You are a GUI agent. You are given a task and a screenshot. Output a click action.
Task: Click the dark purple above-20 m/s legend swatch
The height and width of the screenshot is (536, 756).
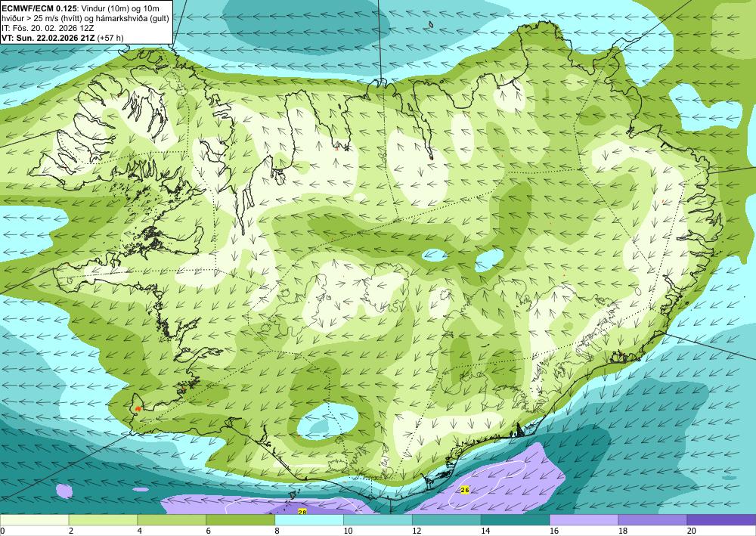[721, 520]
